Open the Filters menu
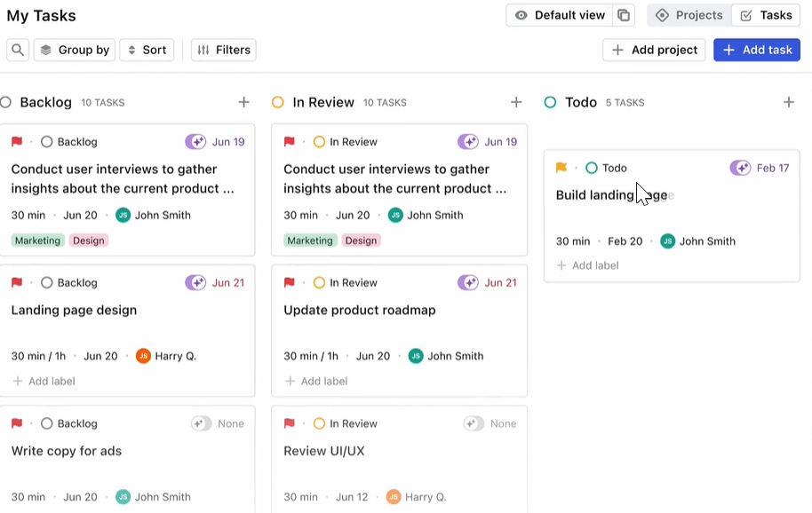 coord(224,51)
